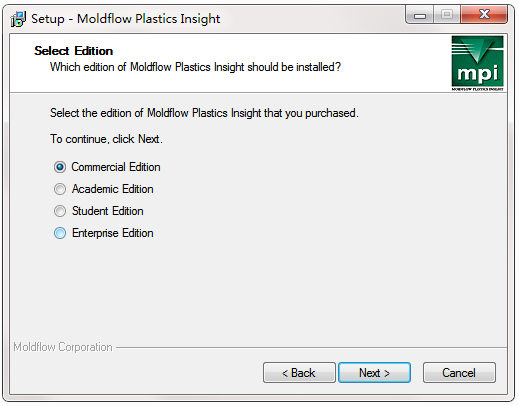Go to previous step with Back button

299,373
